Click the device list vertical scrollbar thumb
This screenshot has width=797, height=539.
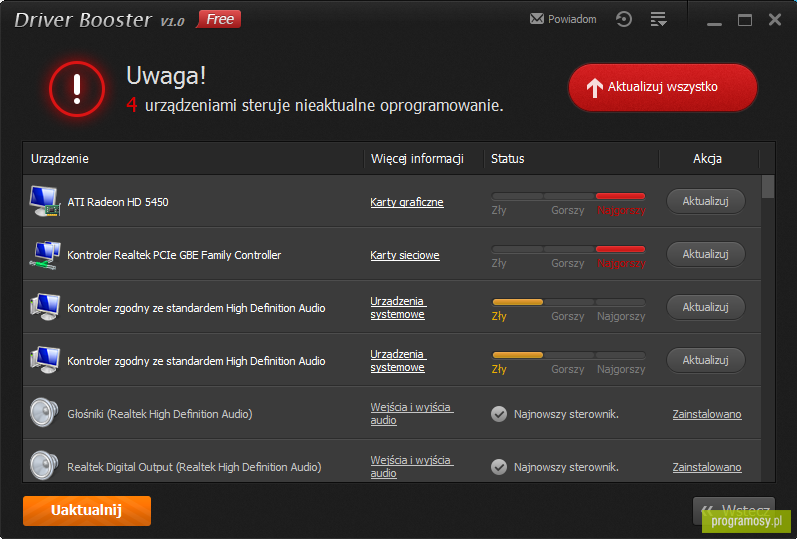point(768,187)
